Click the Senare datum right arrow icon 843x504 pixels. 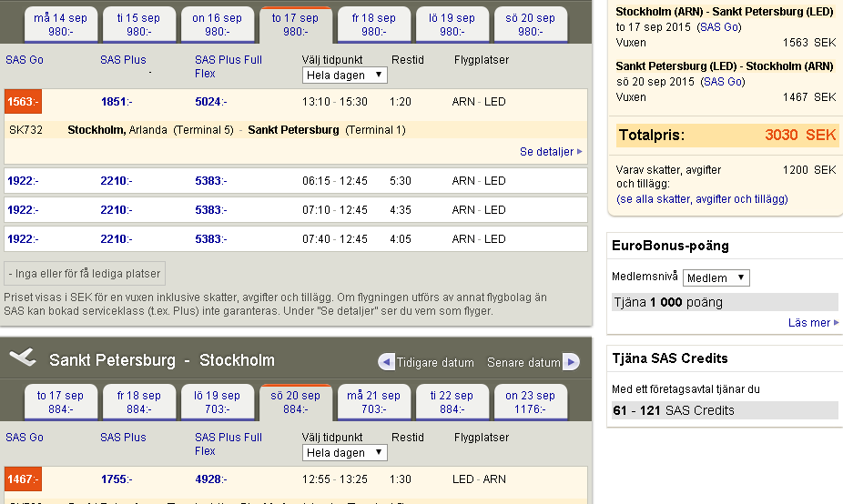point(571,362)
